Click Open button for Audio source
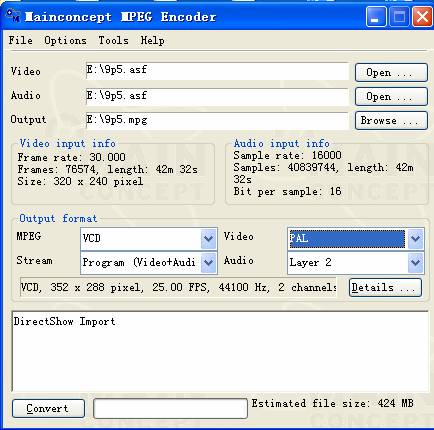Viewport: 434px width, 430px height. 391,96
